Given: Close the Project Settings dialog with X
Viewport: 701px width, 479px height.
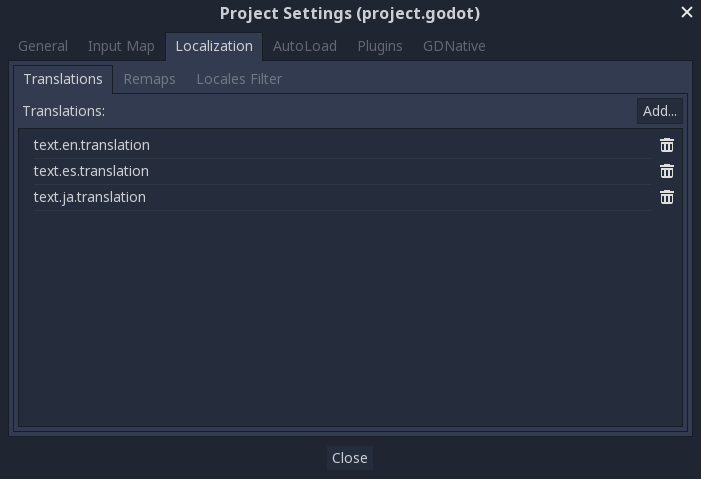Looking at the screenshot, I should point(687,13).
